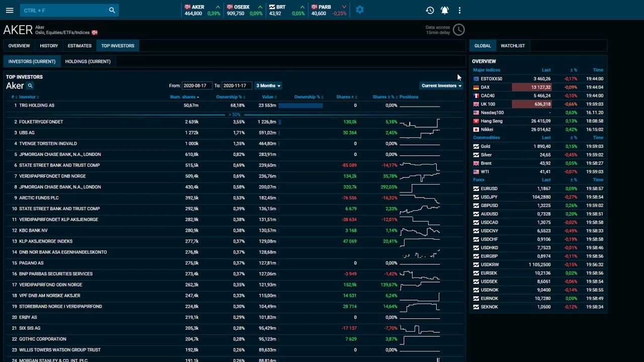Click the AKER ticker in top bar
The image size is (644, 362).
(x=202, y=10)
